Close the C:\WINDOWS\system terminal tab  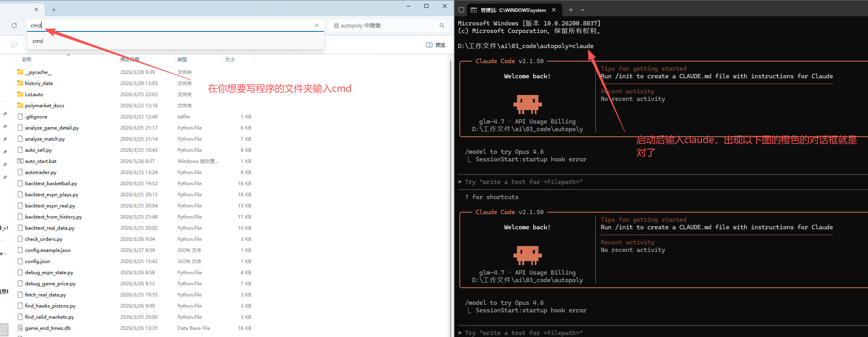pos(554,10)
